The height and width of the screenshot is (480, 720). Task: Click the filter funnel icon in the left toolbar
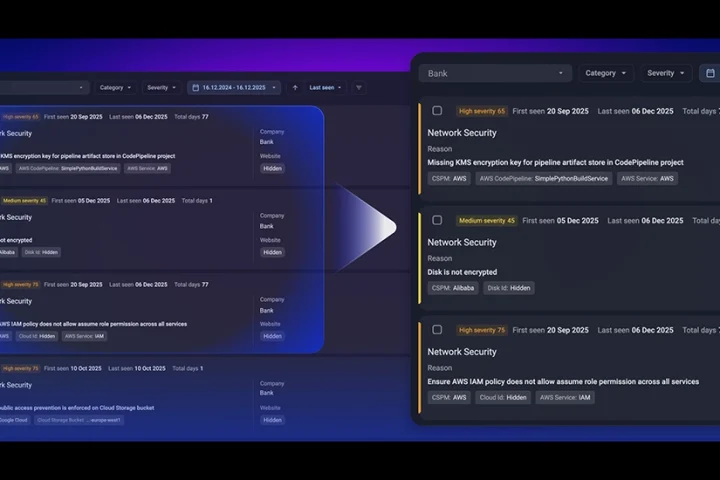[359, 88]
